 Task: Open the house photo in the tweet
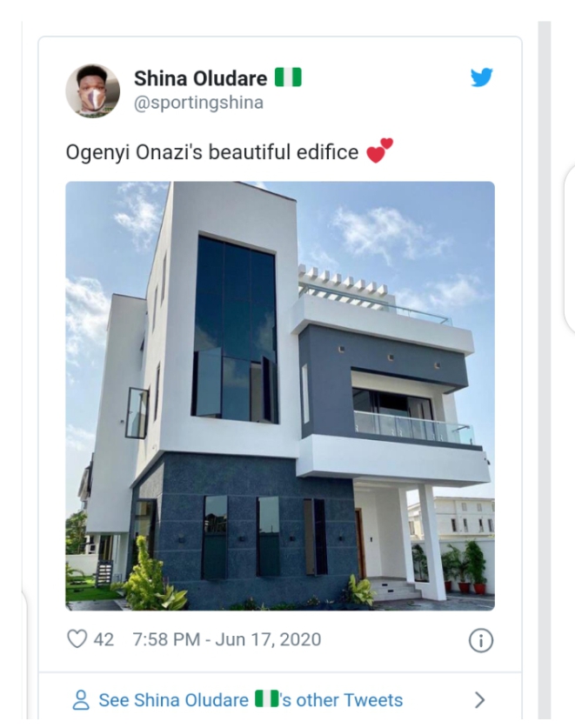pyautogui.click(x=280, y=396)
